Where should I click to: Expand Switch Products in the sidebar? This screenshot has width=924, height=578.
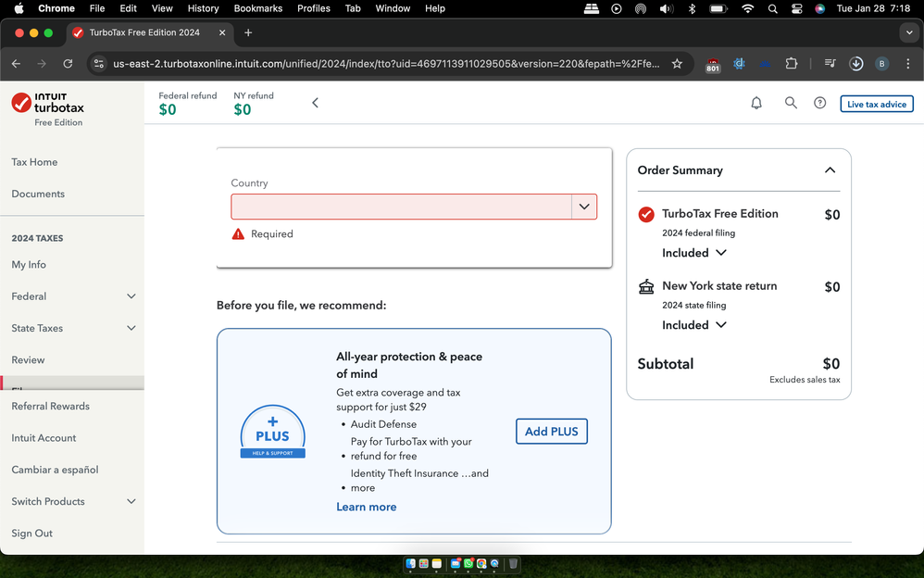point(131,502)
